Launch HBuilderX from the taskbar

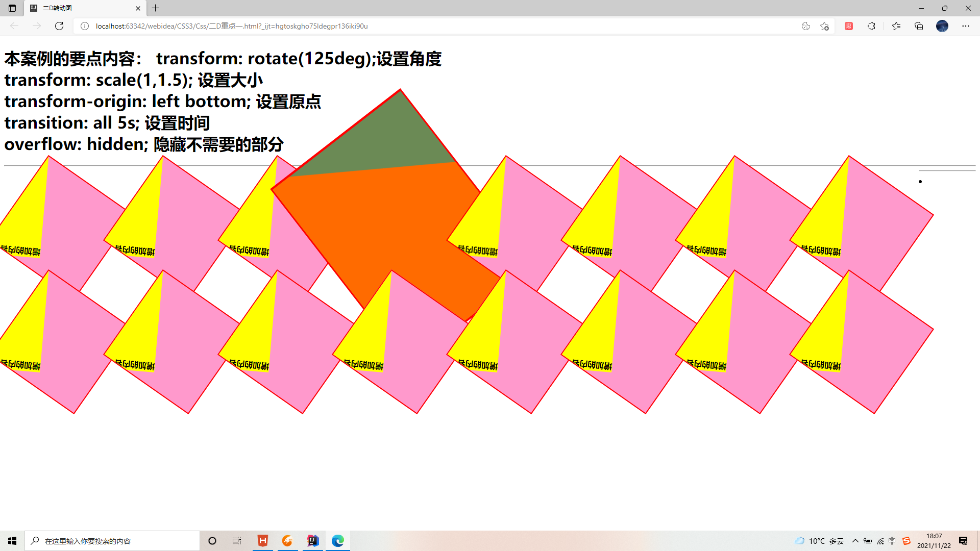(x=263, y=541)
